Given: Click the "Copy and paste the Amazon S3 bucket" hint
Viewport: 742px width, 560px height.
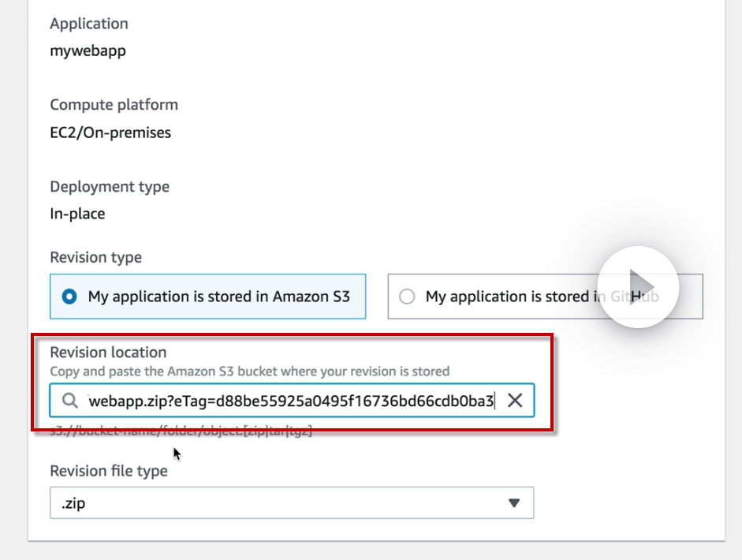Looking at the screenshot, I should click(x=249, y=371).
